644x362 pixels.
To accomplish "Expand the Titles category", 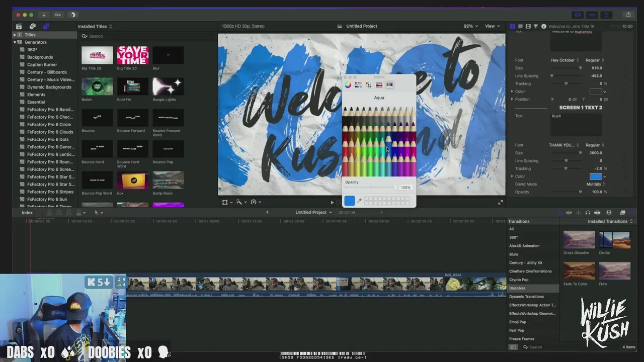I will point(15,35).
